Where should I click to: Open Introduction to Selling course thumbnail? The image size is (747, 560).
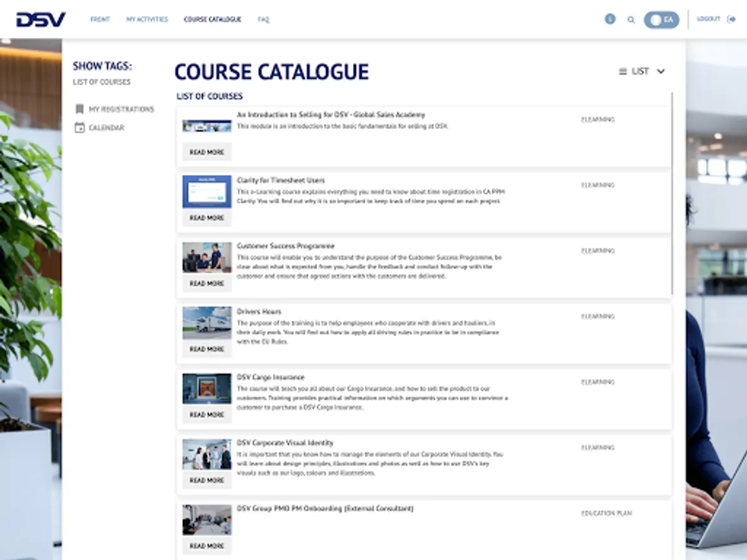tap(207, 126)
